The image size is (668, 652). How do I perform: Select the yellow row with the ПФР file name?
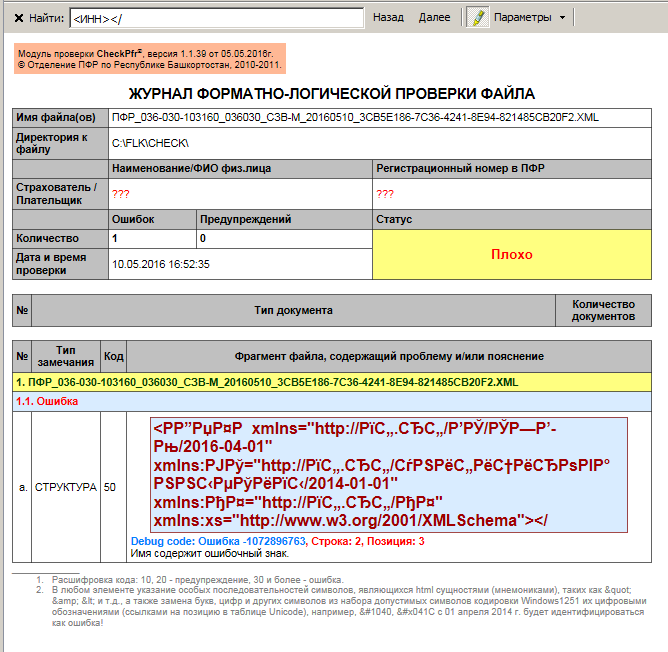pos(334,383)
